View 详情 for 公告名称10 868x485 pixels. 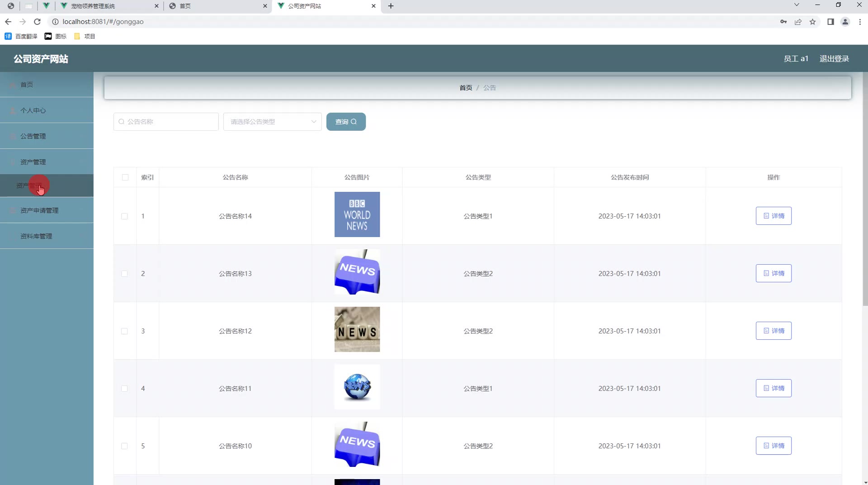point(774,446)
